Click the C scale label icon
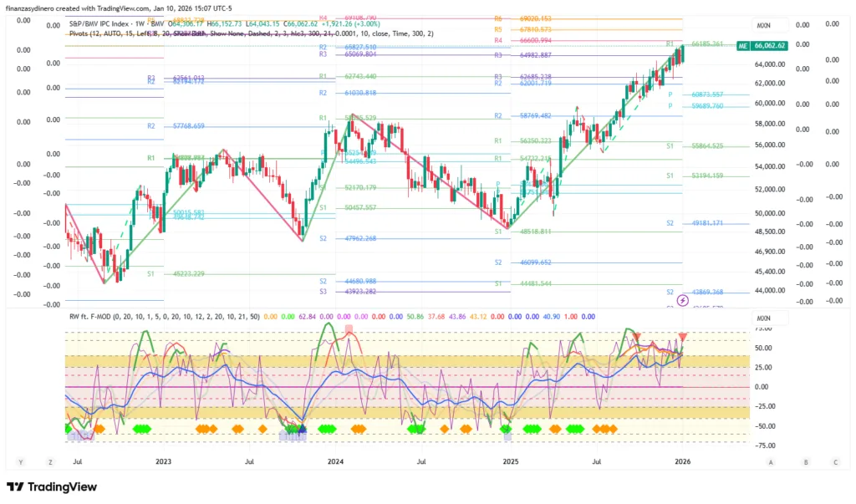 [835, 461]
